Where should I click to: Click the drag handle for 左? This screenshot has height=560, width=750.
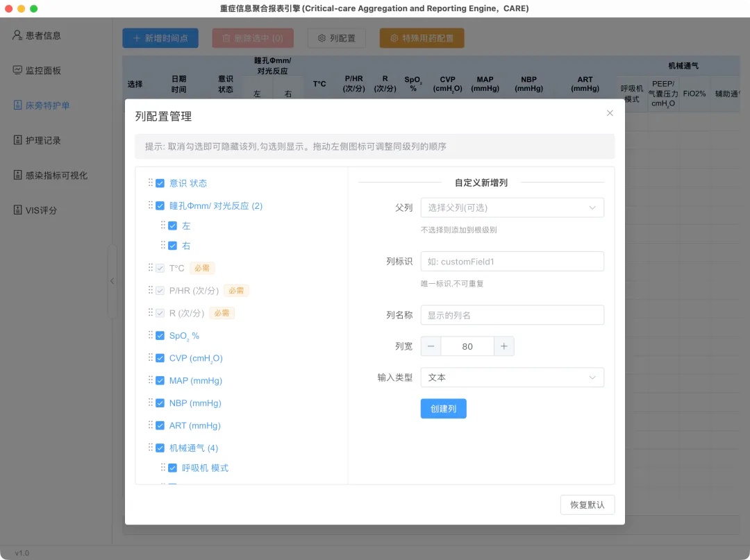pyautogui.click(x=162, y=225)
